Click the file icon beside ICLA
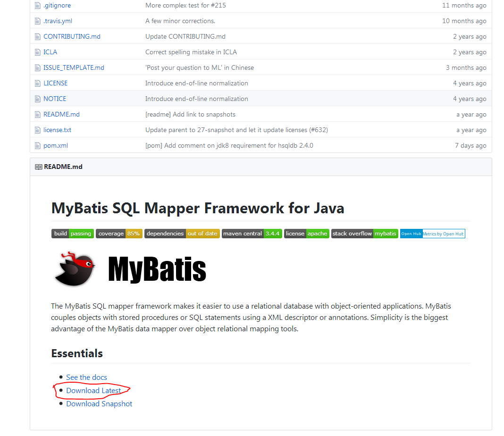This screenshot has height=436, width=504. point(38,52)
